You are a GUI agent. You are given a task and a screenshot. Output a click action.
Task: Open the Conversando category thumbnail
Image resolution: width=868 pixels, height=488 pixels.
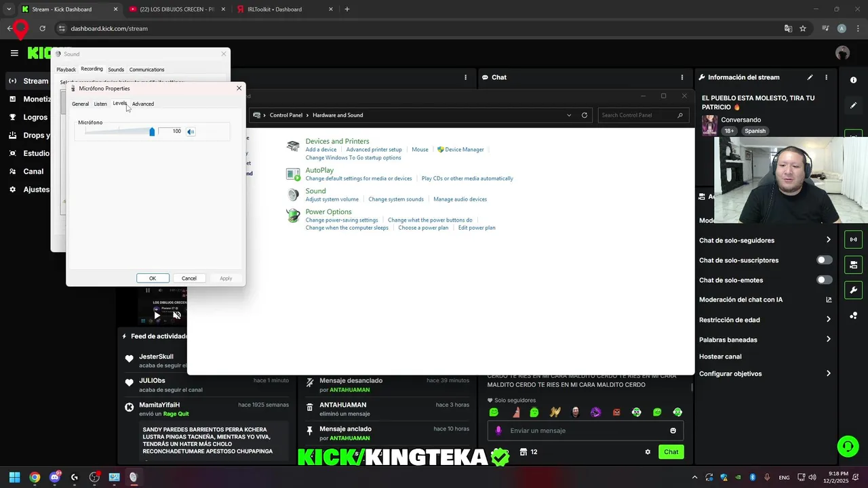pyautogui.click(x=709, y=125)
